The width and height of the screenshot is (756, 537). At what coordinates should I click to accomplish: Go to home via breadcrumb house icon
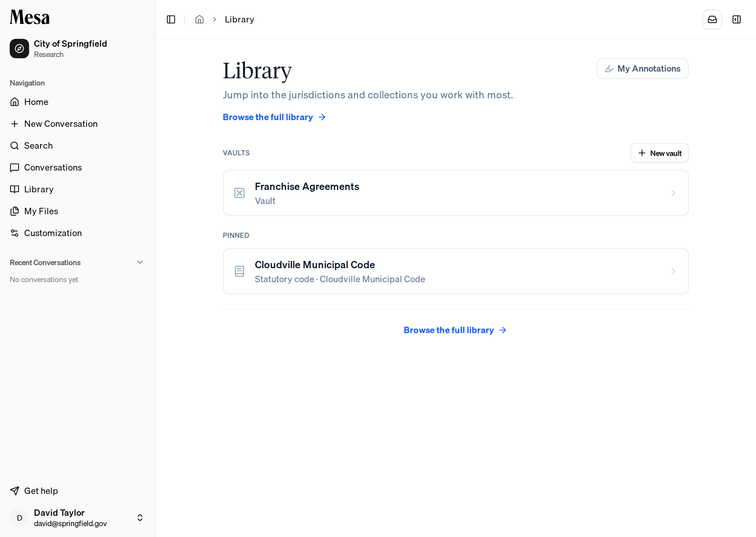pyautogui.click(x=199, y=19)
